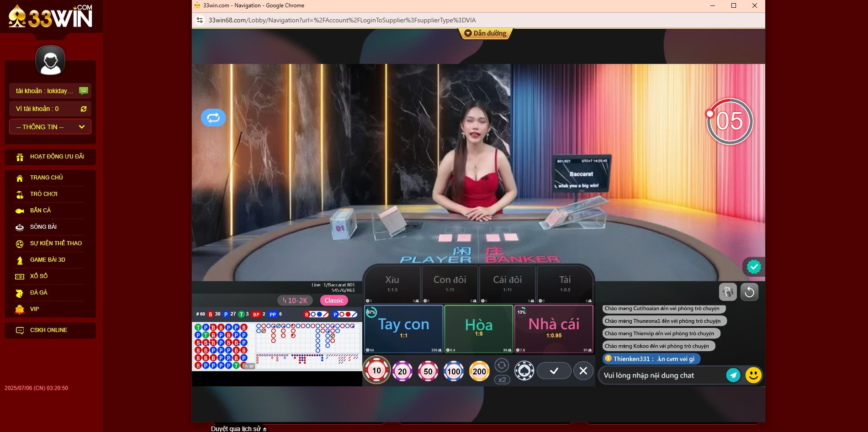The height and width of the screenshot is (432, 868).
Task: Click the circular undo arrow button
Action: [749, 292]
